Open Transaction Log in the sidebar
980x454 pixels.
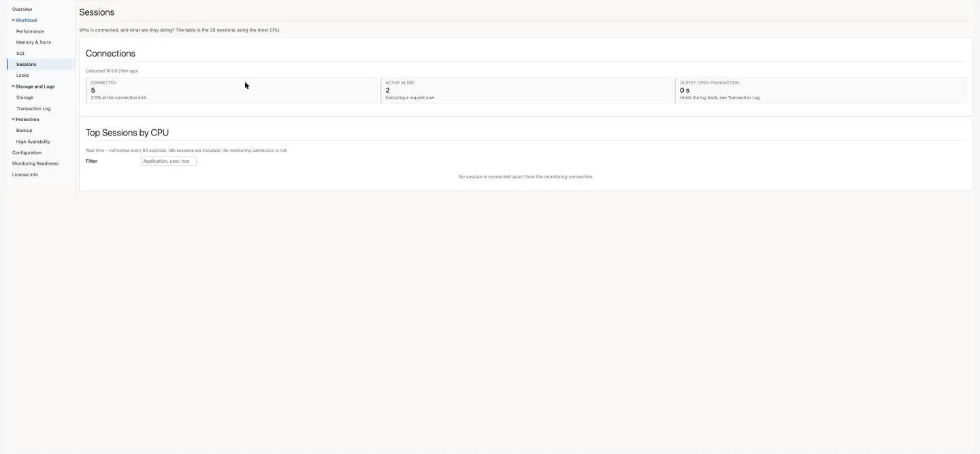pos(33,109)
